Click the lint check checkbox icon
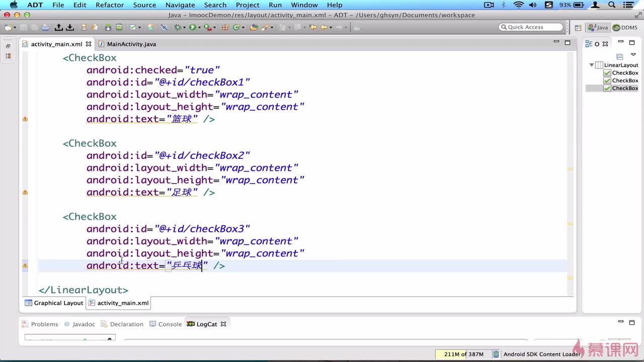 (x=132, y=27)
